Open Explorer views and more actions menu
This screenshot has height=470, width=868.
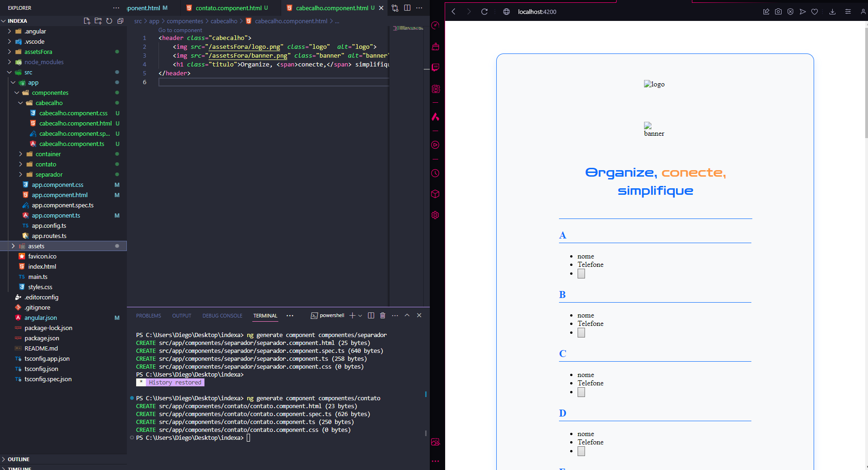coord(116,8)
